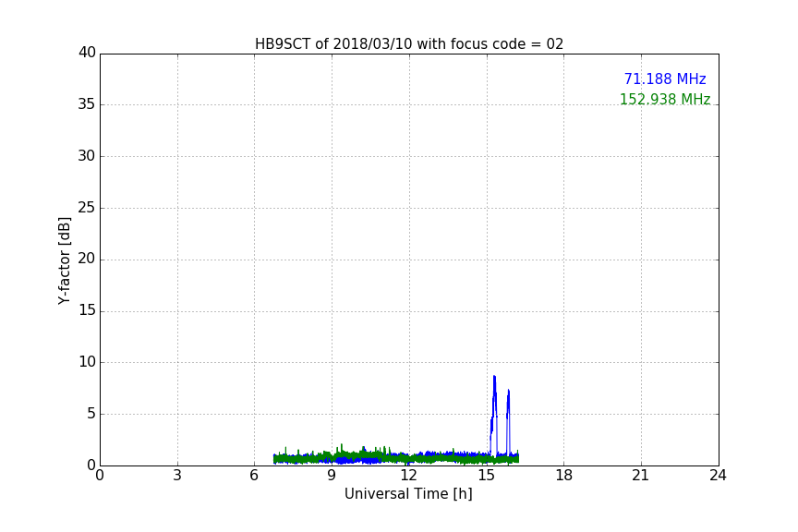Click the y-axis tick label 20
798x532 pixels.
click(x=87, y=260)
